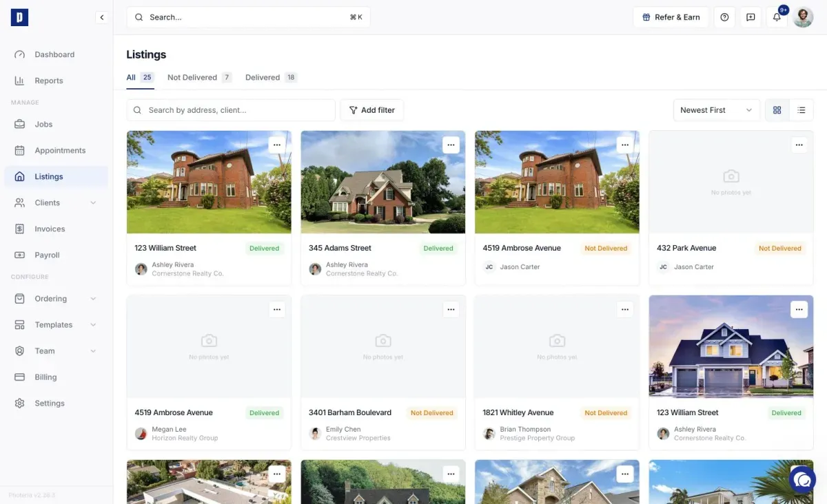Open options menu on blue house 123 William Street card
Screen dimensions: 827x504
pyautogui.click(x=799, y=309)
